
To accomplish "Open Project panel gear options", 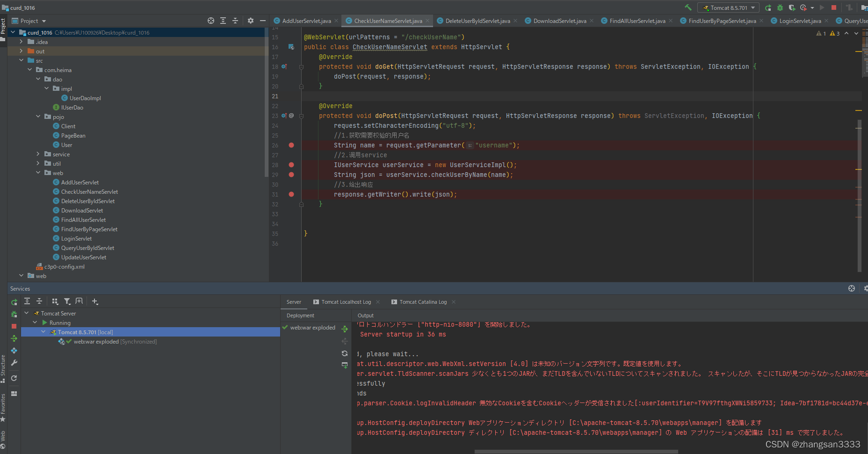I will 251,21.
